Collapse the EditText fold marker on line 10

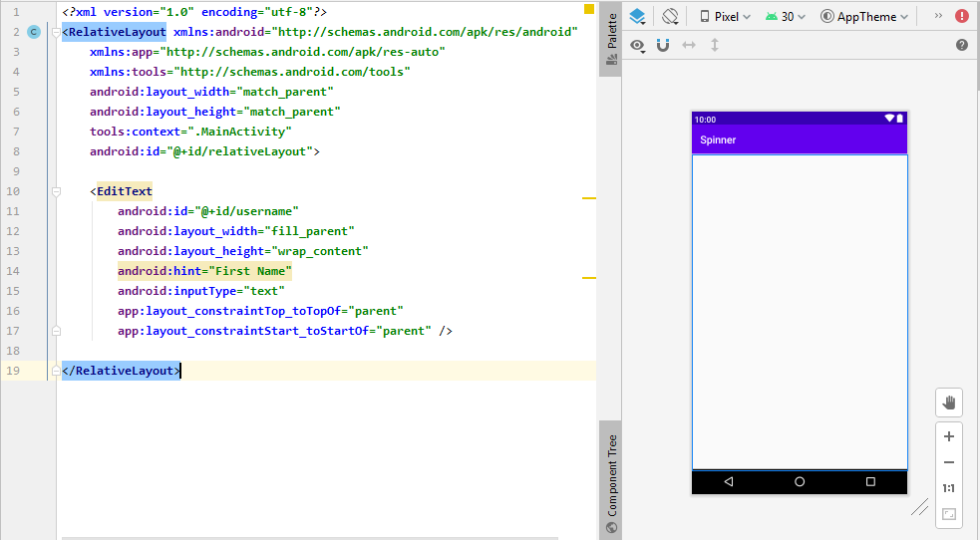(56, 191)
